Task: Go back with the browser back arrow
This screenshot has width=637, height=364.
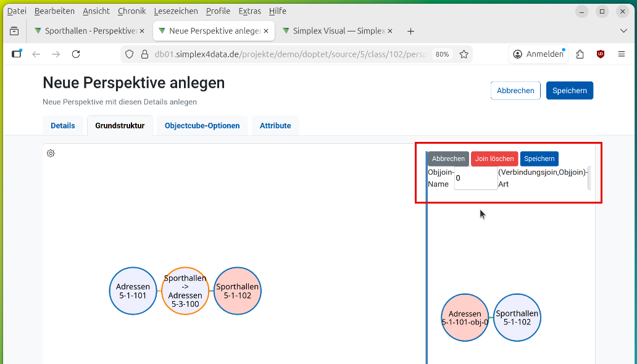Action: (36, 54)
